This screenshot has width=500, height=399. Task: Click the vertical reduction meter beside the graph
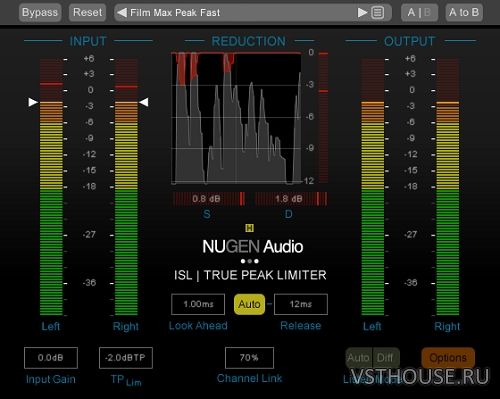[323, 118]
